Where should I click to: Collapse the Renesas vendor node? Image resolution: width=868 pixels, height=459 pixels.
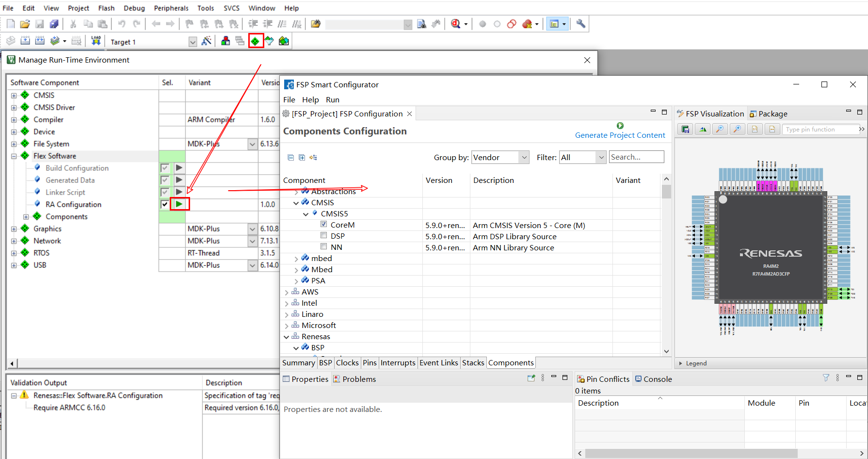pos(287,337)
